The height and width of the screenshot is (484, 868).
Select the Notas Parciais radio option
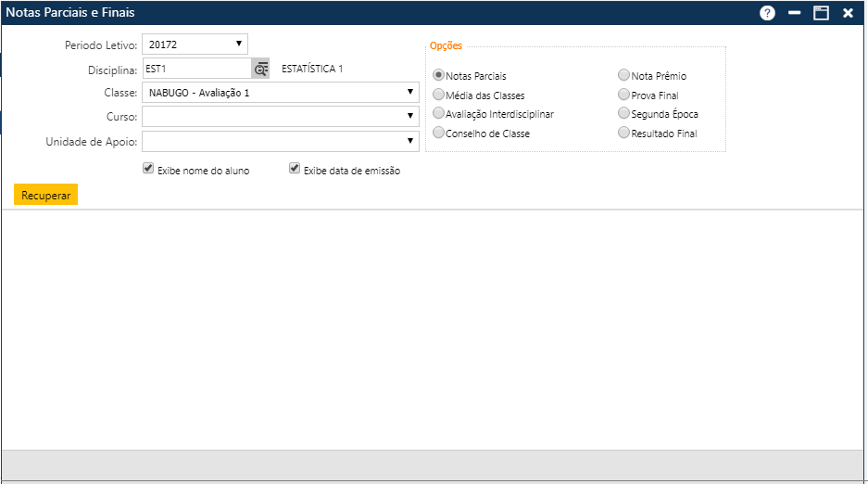[x=439, y=76]
